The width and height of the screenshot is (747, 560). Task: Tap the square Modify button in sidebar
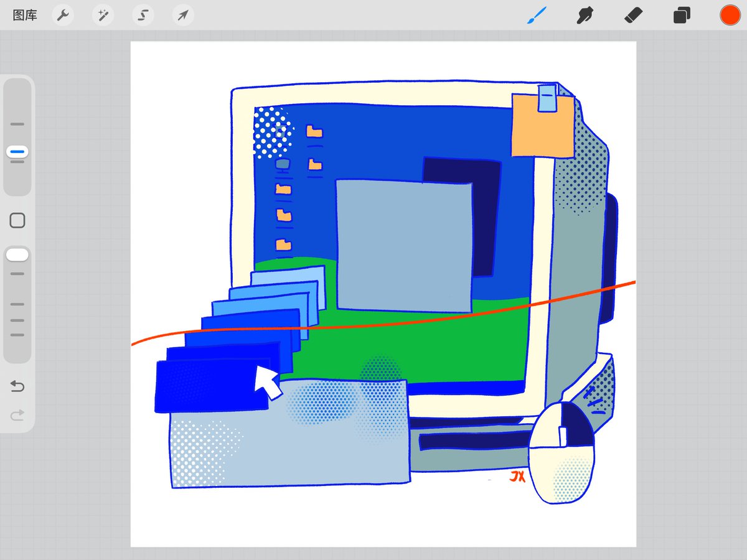coord(17,220)
